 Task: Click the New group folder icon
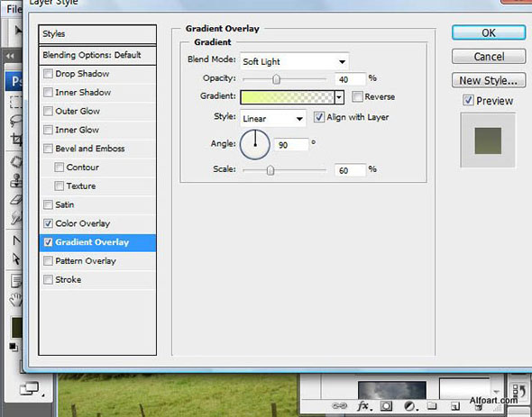point(432,405)
